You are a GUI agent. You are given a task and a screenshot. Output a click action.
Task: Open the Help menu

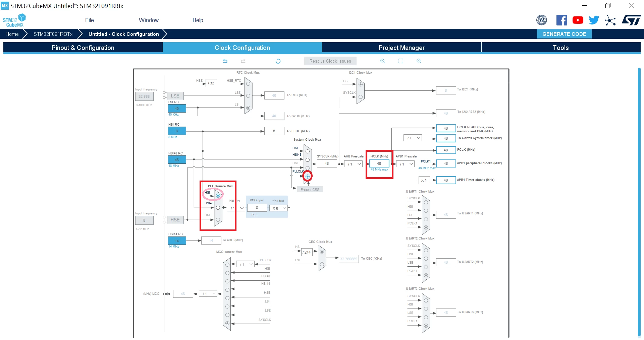(x=198, y=20)
